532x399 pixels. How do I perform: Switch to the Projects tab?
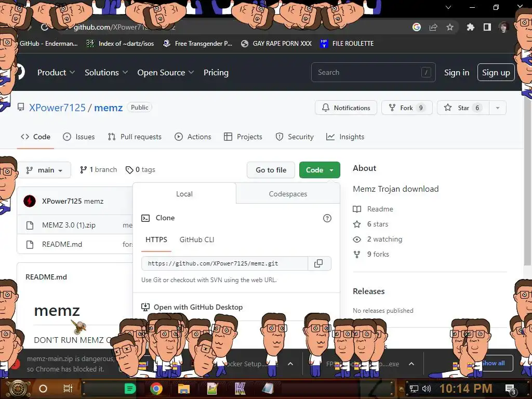pyautogui.click(x=243, y=137)
